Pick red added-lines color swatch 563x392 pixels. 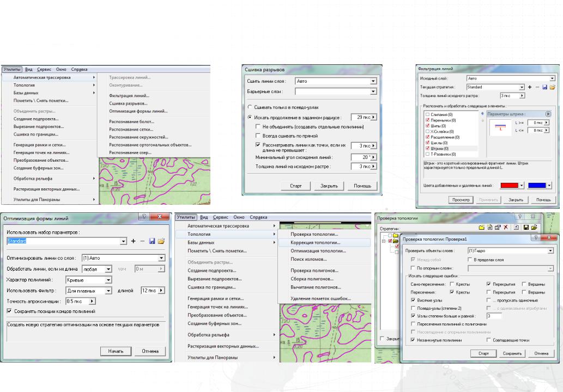click(x=509, y=186)
